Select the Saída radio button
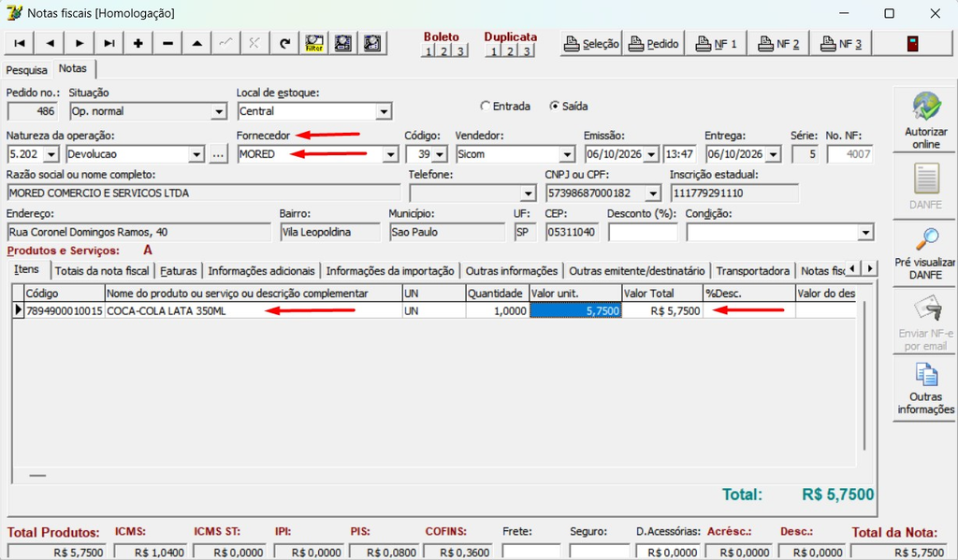 point(554,107)
